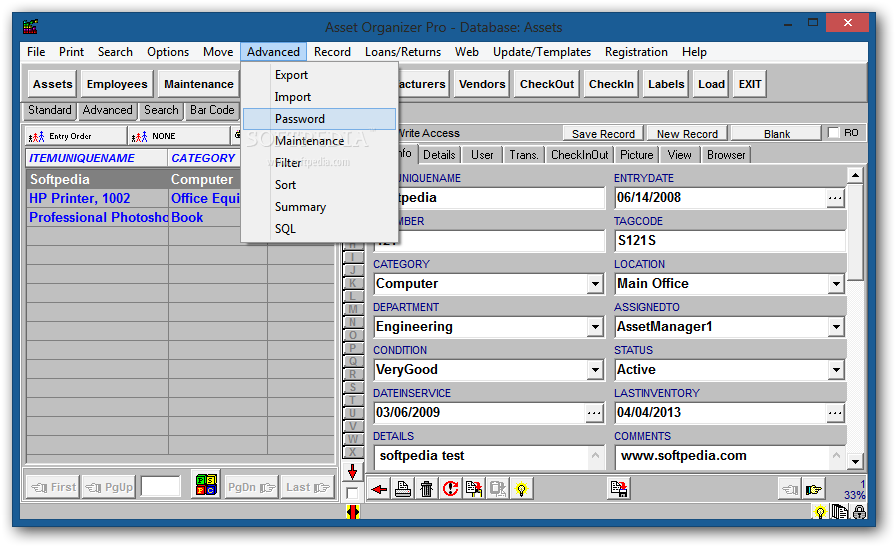Open DATEINSERVICE date picker ellipsis button
This screenshot has width=896, height=547.
point(594,413)
